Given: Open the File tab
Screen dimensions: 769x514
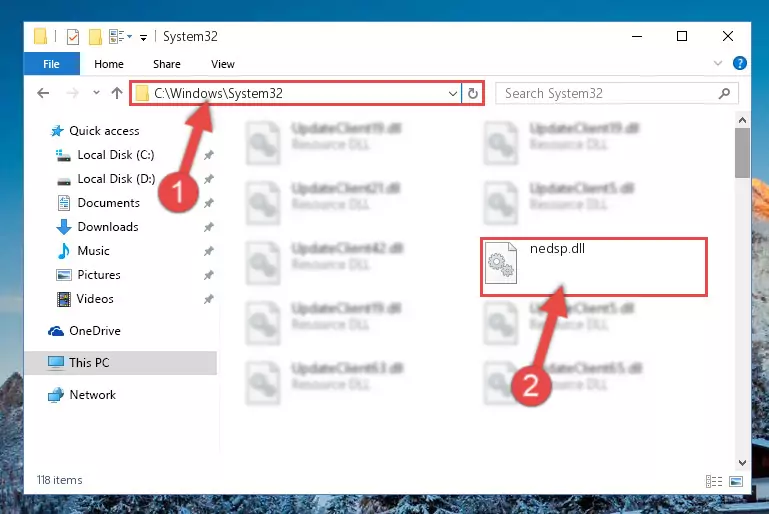Looking at the screenshot, I should pyautogui.click(x=51, y=64).
